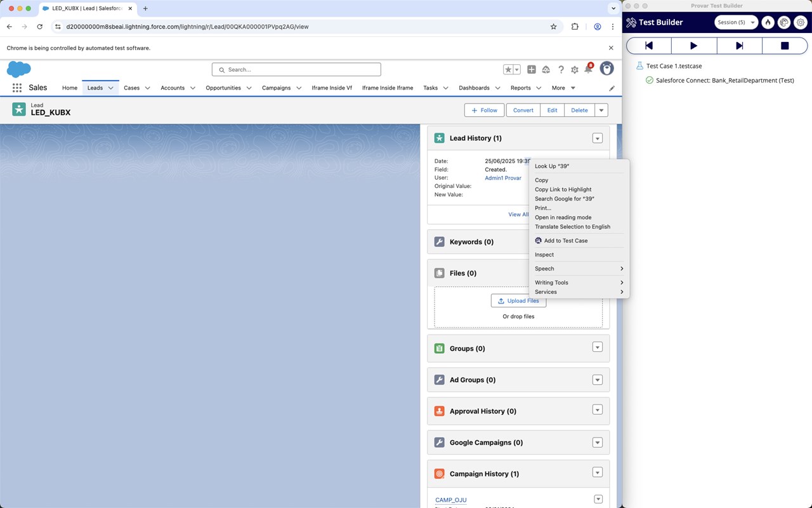Screen dimensions: 812x508
Task: Click the Salesforce cloud logo
Action: [x=19, y=69]
